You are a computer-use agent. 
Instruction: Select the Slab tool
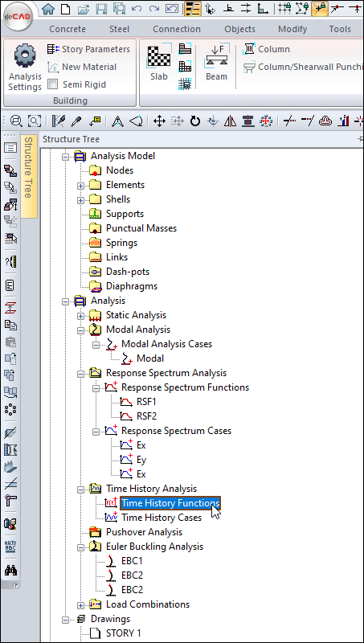[x=158, y=63]
